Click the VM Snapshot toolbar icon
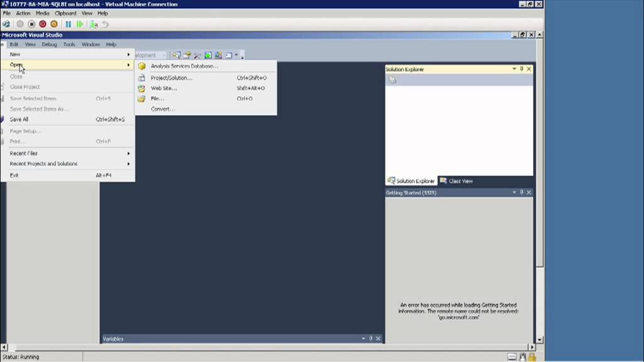Screen dimensions: 644x362 (x=94, y=25)
